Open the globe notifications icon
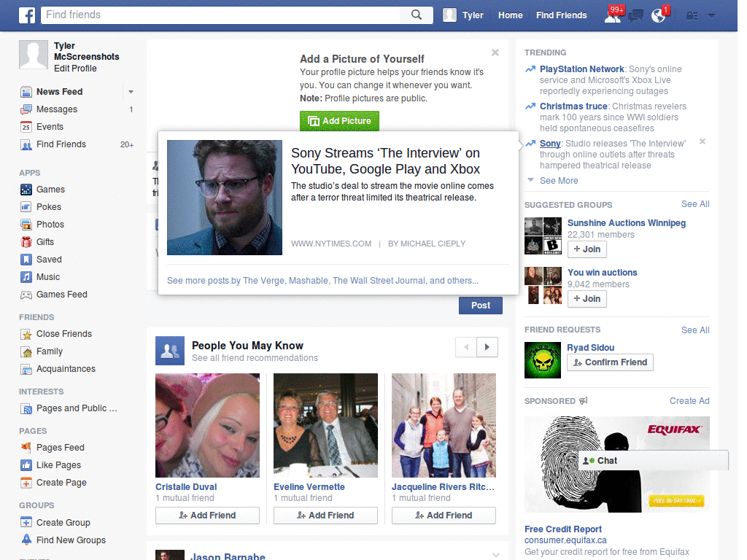This screenshot has width=747, height=560. tap(659, 16)
